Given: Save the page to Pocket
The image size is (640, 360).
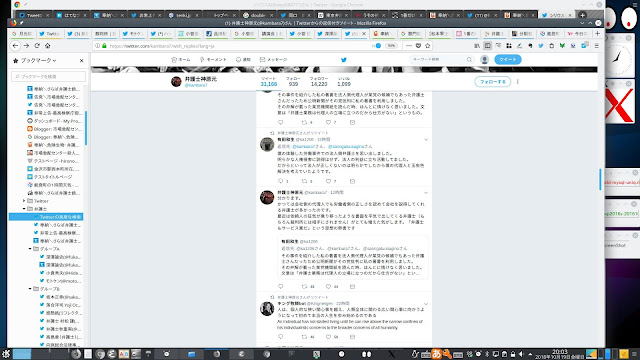Looking at the screenshot, I should (418, 46).
